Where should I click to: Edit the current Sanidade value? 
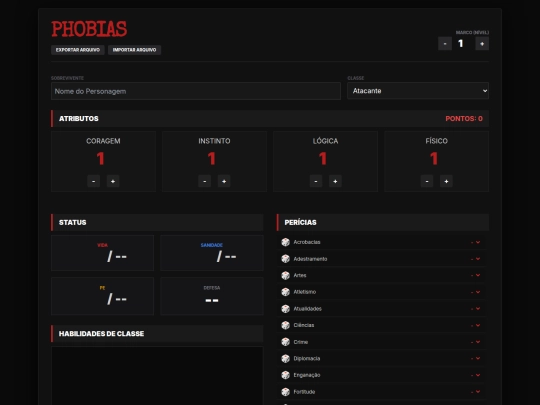pos(202,256)
